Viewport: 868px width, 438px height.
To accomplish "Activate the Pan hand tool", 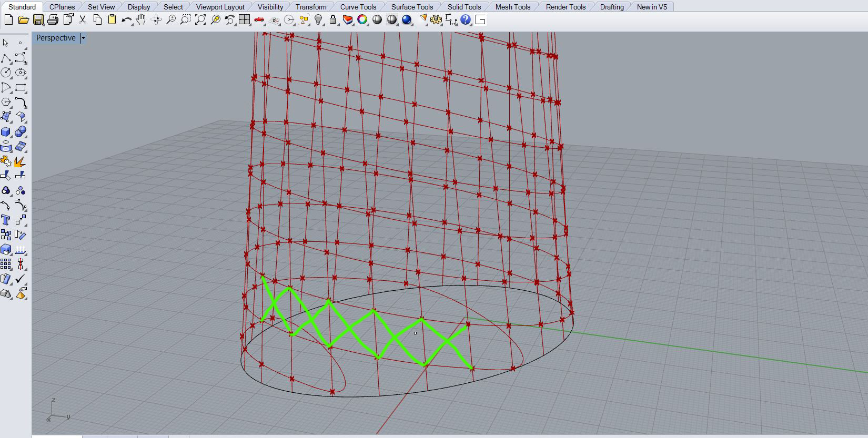I will 141,20.
